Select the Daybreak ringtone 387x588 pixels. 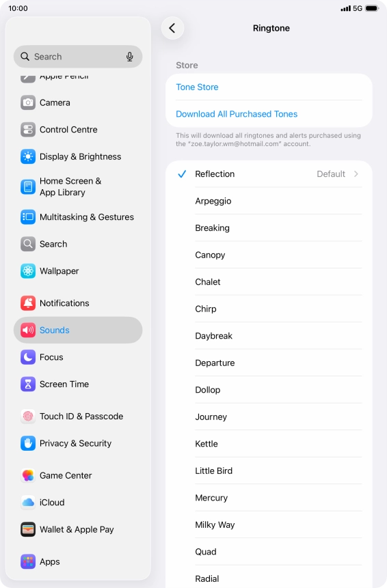269,336
